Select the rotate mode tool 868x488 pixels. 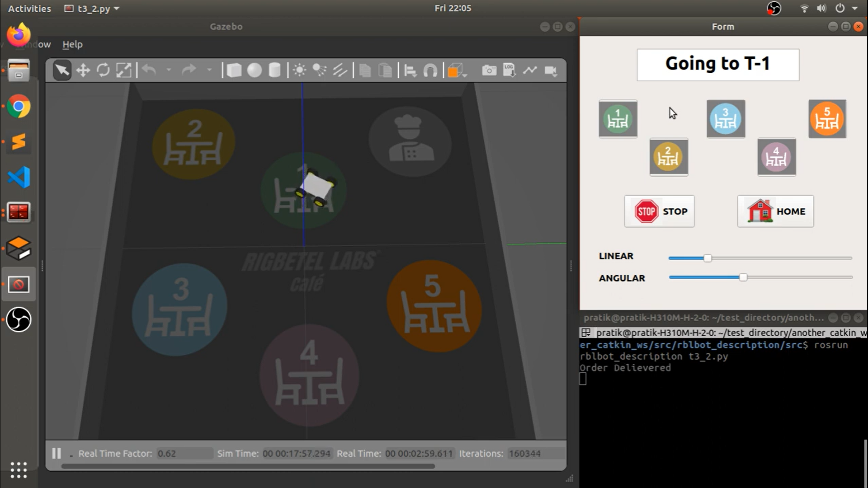pyautogui.click(x=103, y=70)
